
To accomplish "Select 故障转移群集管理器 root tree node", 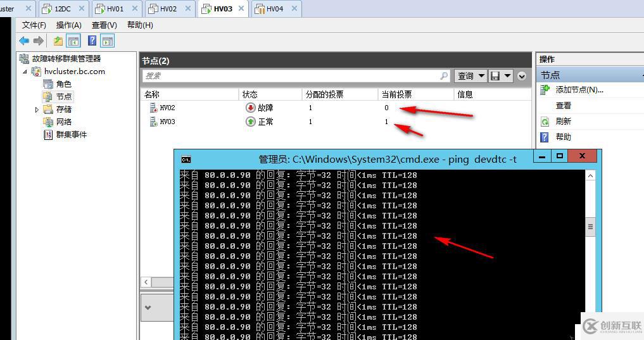I will [x=66, y=59].
